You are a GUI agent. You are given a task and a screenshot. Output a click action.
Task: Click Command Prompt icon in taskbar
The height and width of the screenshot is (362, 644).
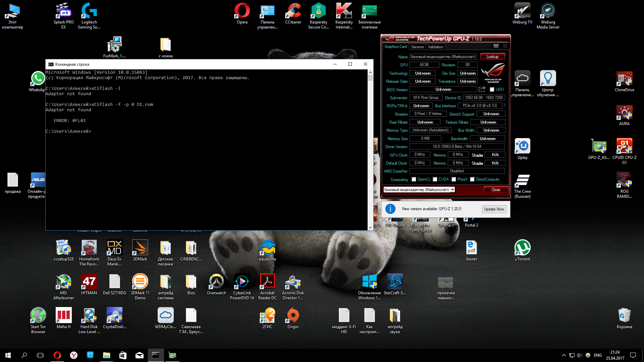tap(156, 355)
